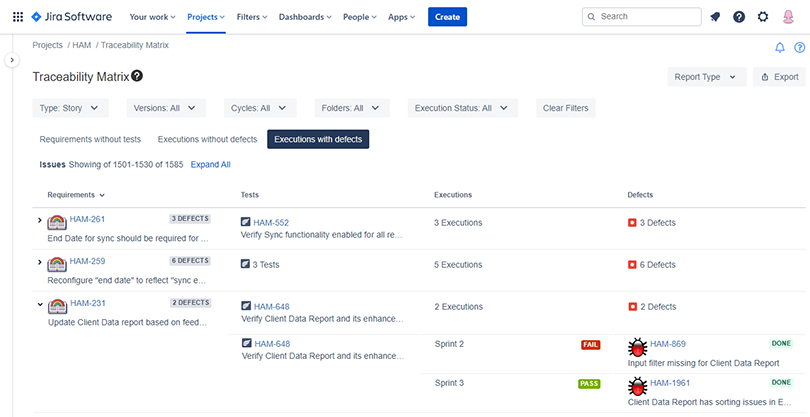Open the settings gear icon
Viewport: 810px width, 417px height.
click(x=763, y=17)
